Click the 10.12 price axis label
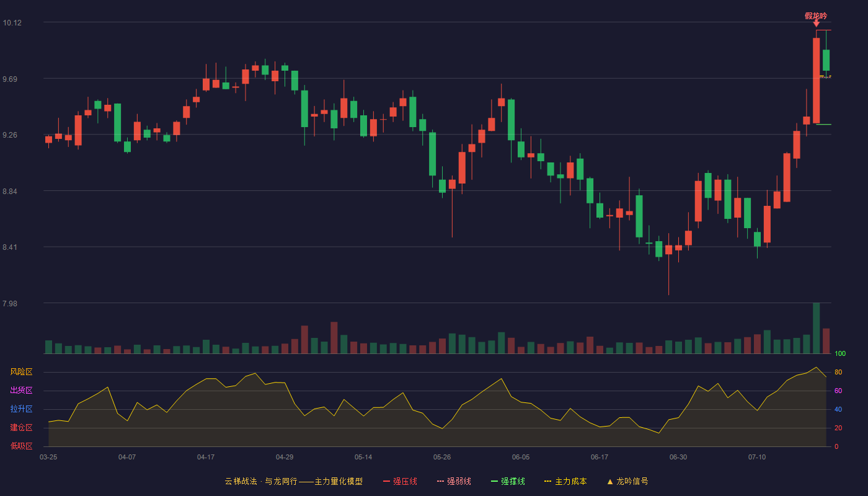Screen dimensions: 868x496 coord(12,22)
